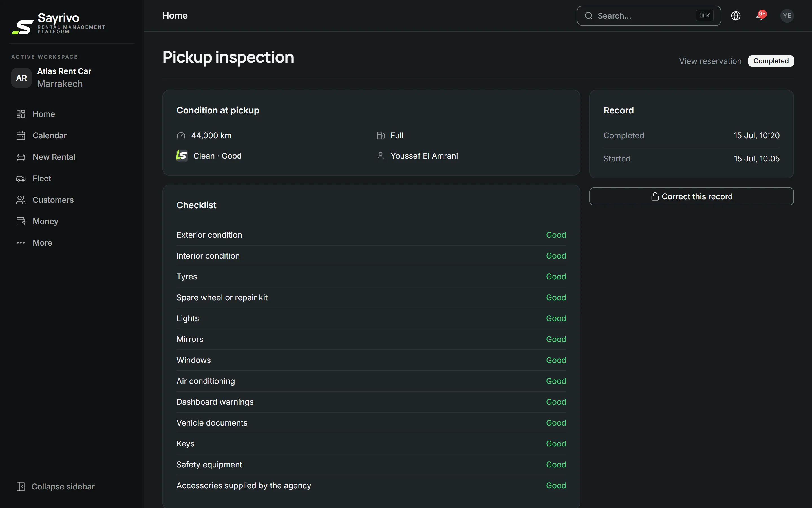This screenshot has height=508, width=812.
Task: Click the odometer gauge icon beside 44,000 km
Action: [181, 135]
